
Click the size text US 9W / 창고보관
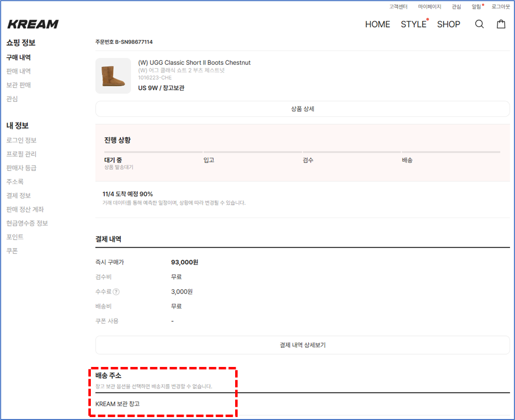point(161,88)
